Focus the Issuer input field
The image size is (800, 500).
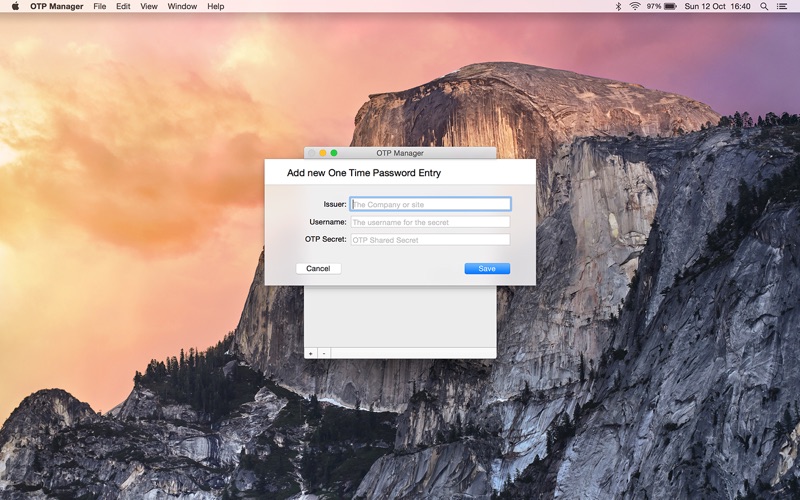tap(430, 204)
